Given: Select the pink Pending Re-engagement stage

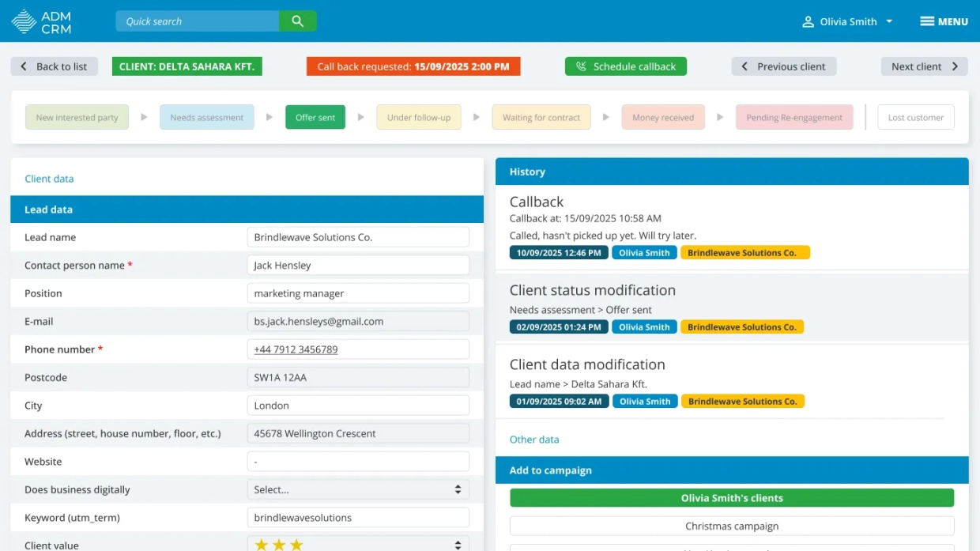Looking at the screenshot, I should 794,117.
